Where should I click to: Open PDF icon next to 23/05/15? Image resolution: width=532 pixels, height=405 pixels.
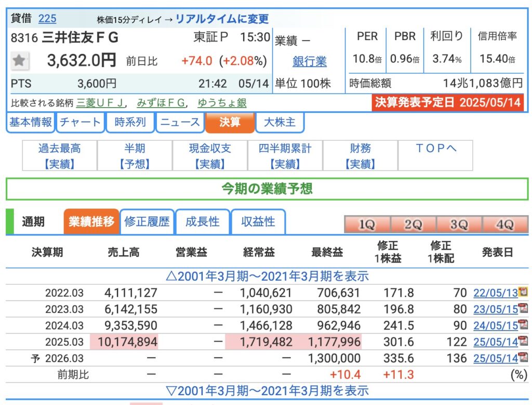pyautogui.click(x=523, y=308)
